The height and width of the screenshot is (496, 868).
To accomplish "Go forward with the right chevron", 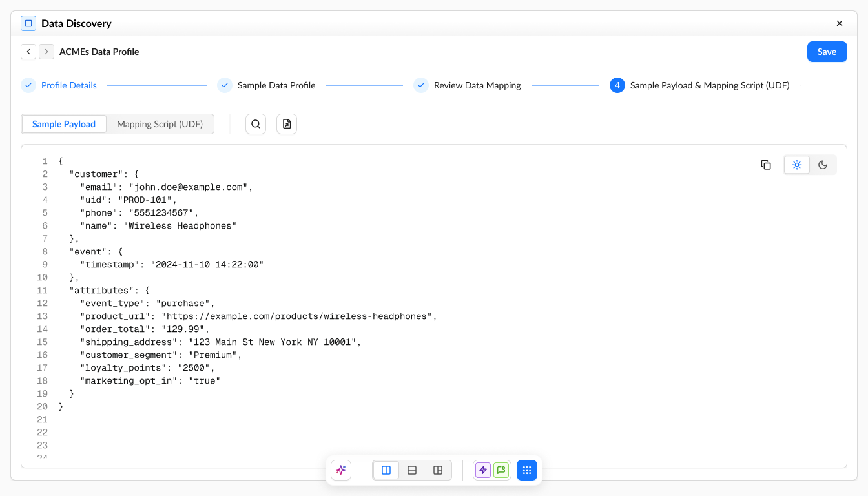I will pos(46,52).
